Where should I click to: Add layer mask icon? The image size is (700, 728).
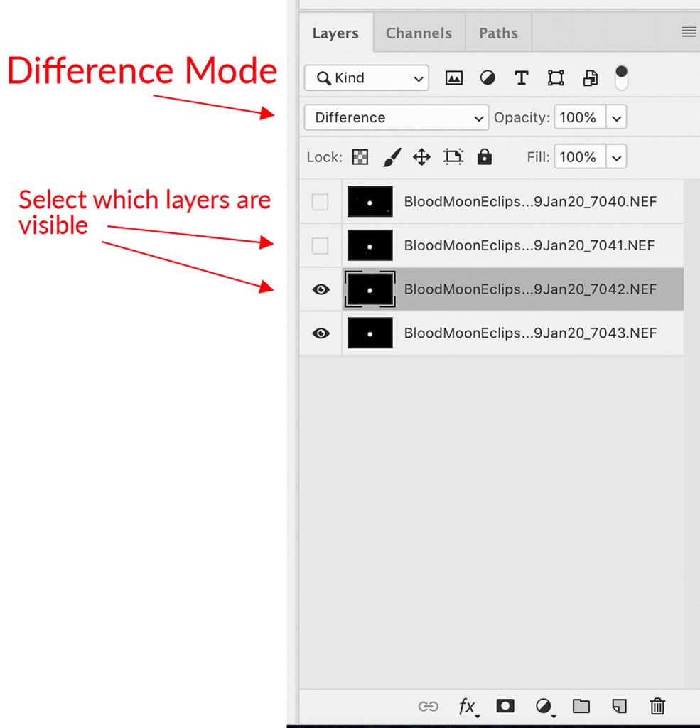pyautogui.click(x=505, y=706)
